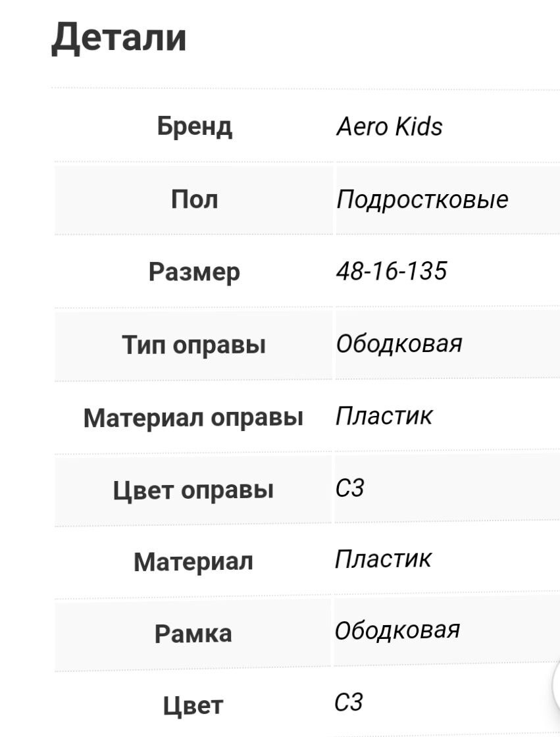The width and height of the screenshot is (560, 737).
Task: Select C3 in the Цвет row
Action: (x=349, y=702)
